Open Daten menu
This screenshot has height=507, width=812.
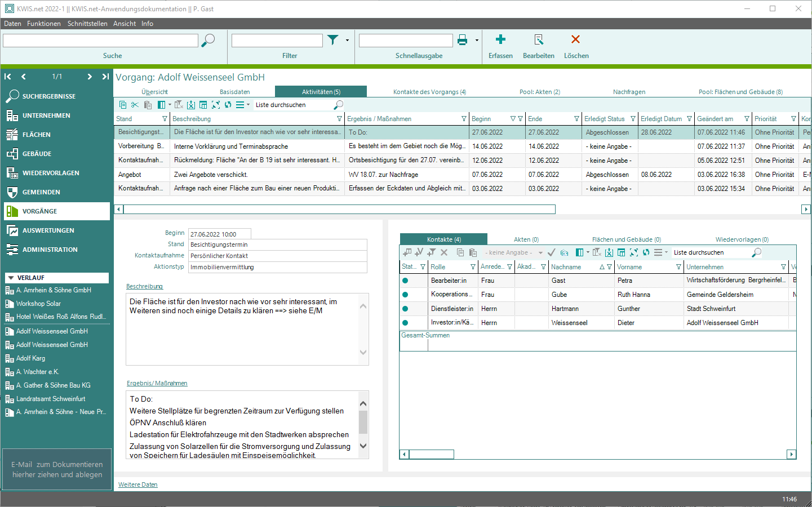click(x=12, y=24)
